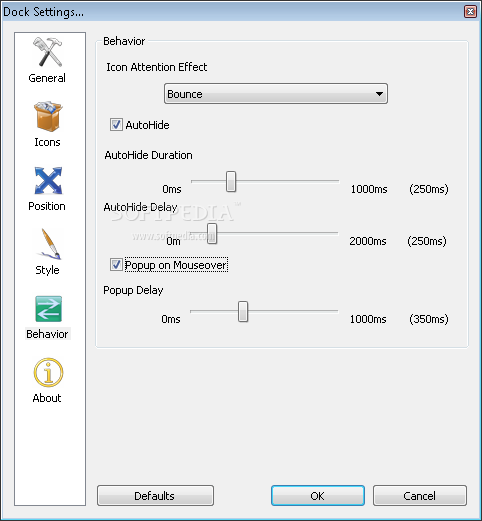Screen dimensions: 482x521
Task: Open the About info icon
Action: coord(48,372)
